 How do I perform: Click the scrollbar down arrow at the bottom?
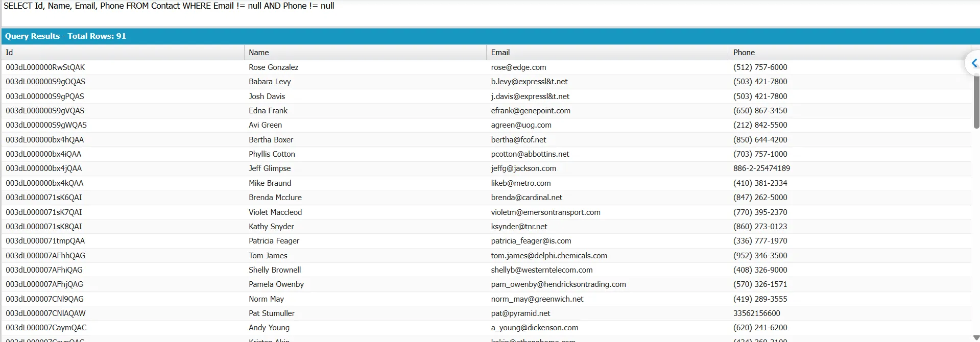pyautogui.click(x=976, y=337)
